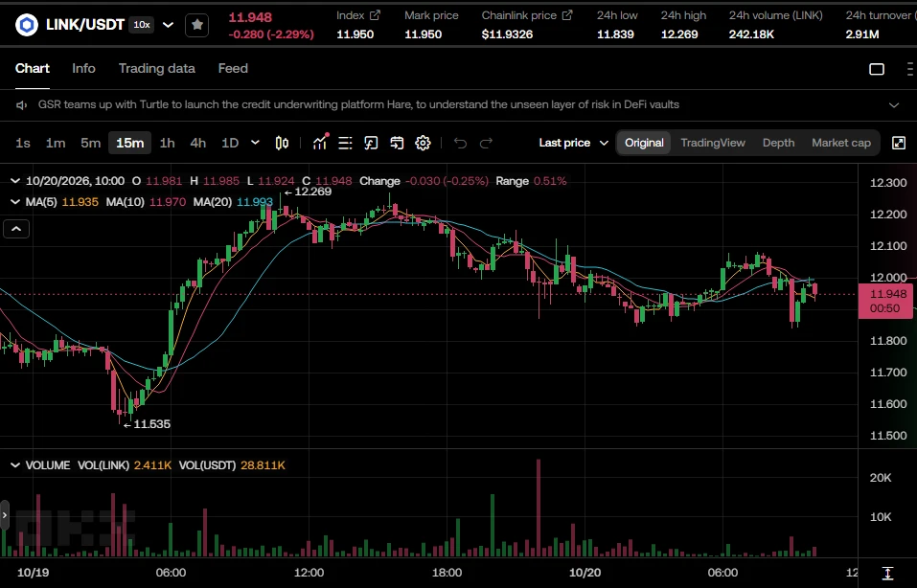Switch to the Info tab
Image resolution: width=917 pixels, height=588 pixels.
click(83, 68)
